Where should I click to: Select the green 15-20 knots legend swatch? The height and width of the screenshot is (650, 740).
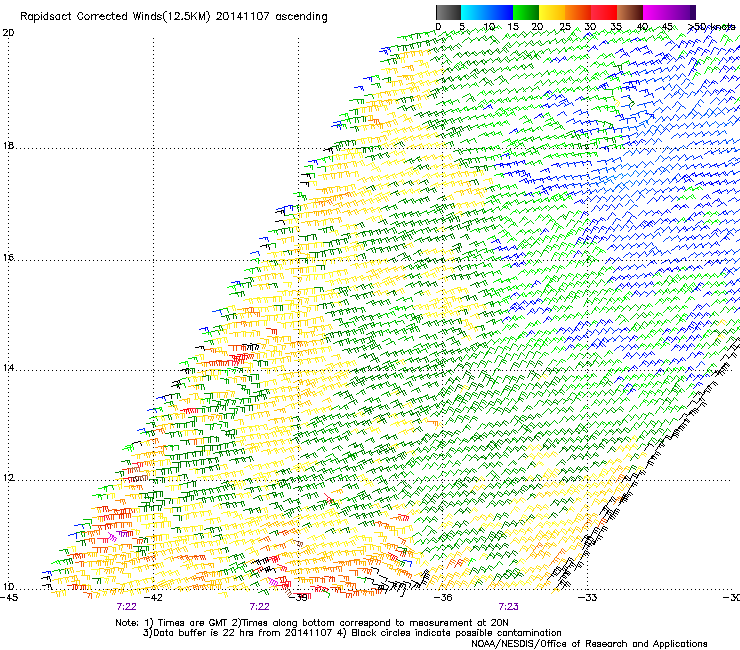click(x=526, y=12)
